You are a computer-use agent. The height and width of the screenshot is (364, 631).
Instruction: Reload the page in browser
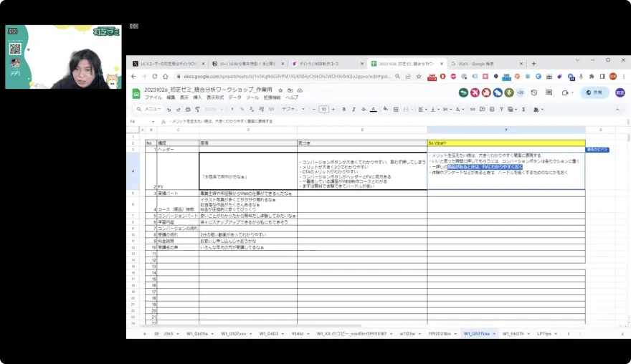pyautogui.click(x=155, y=77)
